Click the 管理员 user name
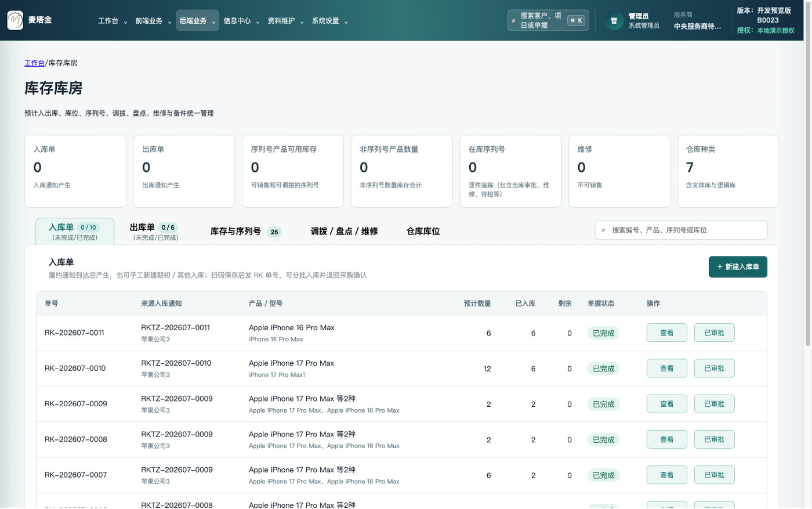 (x=639, y=16)
